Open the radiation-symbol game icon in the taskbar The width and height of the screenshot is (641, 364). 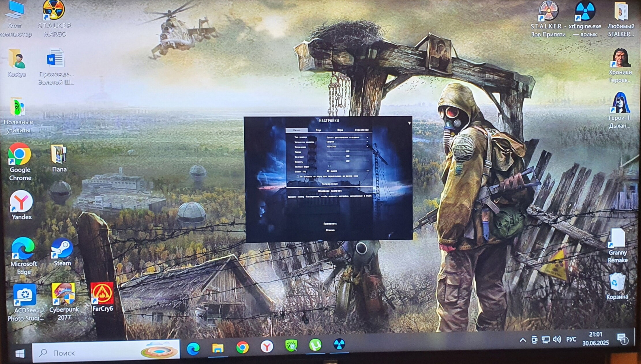tap(339, 344)
